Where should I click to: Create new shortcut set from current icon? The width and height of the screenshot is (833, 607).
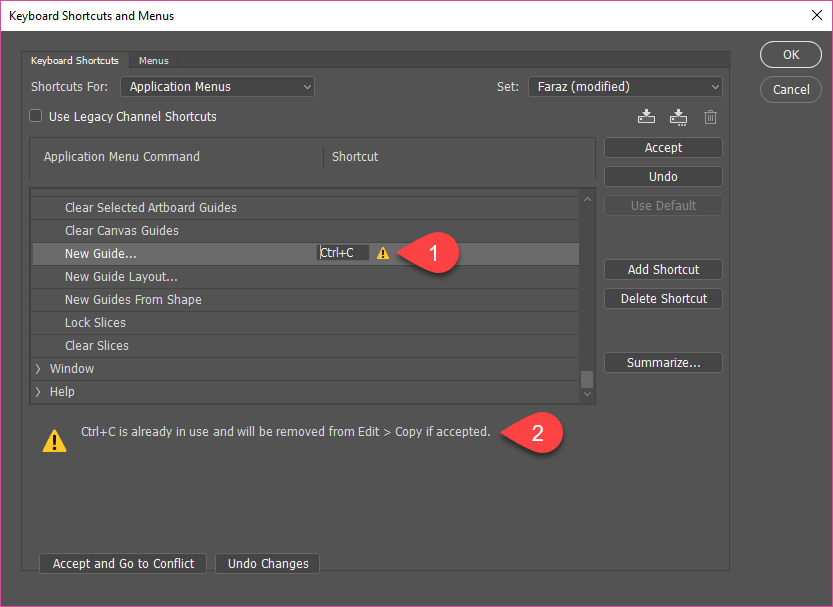(x=678, y=117)
